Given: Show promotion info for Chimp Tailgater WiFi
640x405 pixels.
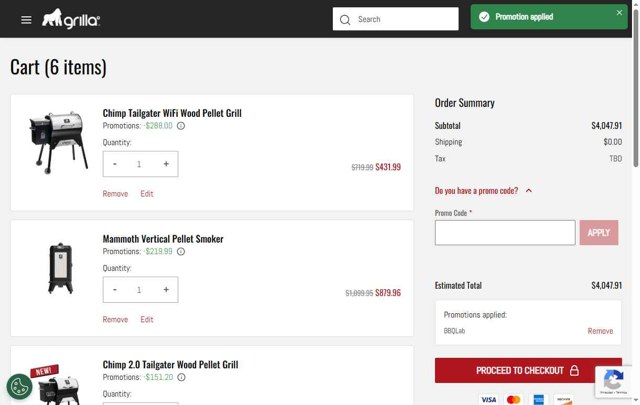Looking at the screenshot, I should click(x=181, y=126).
